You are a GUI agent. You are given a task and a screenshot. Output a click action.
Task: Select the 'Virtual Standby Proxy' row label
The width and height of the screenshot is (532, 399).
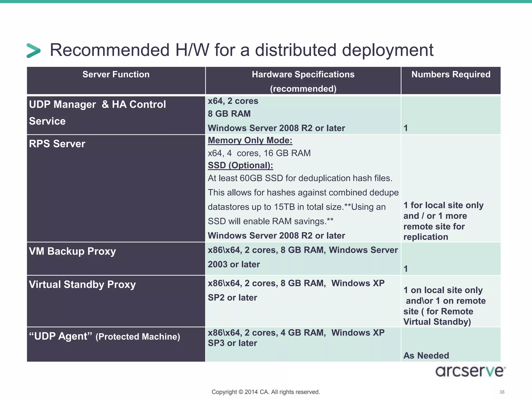pos(82,285)
